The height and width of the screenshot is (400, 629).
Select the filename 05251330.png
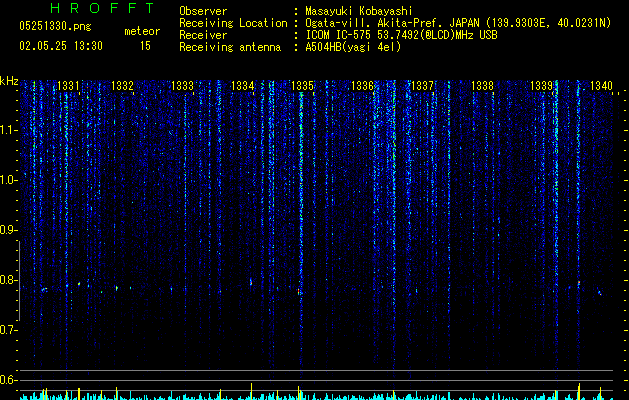coord(55,26)
